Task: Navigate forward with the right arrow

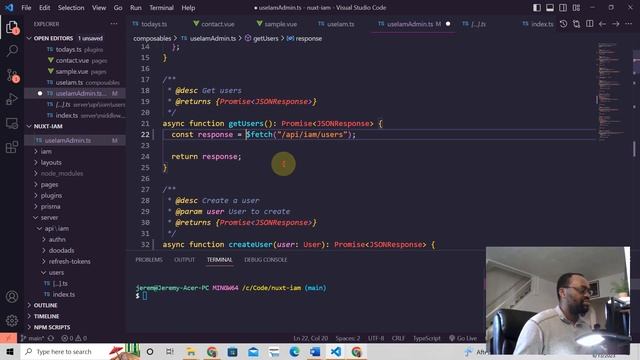Action: (x=616, y=24)
